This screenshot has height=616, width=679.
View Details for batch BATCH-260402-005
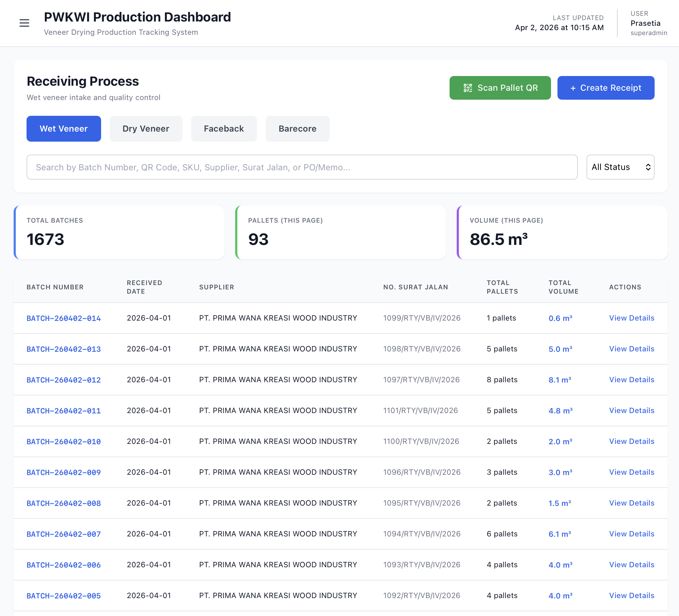pos(631,596)
